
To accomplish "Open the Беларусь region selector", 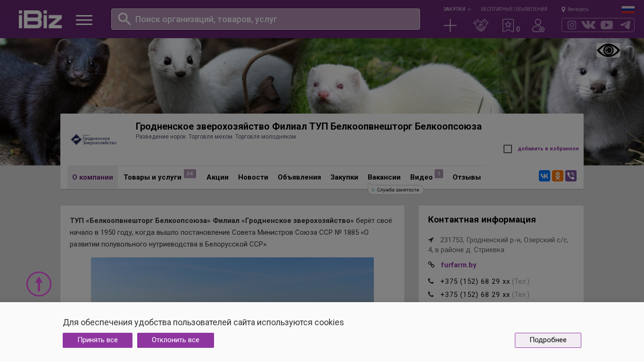I will [x=575, y=9].
